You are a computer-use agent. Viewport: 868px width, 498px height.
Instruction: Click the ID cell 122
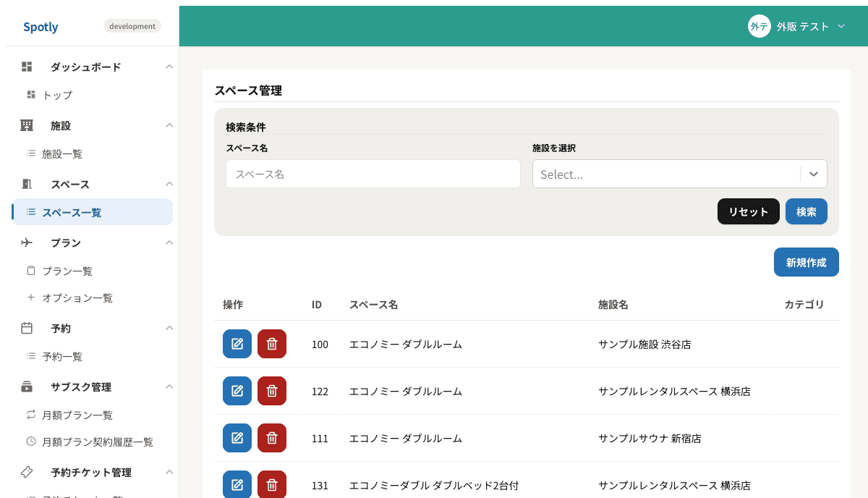pos(320,392)
